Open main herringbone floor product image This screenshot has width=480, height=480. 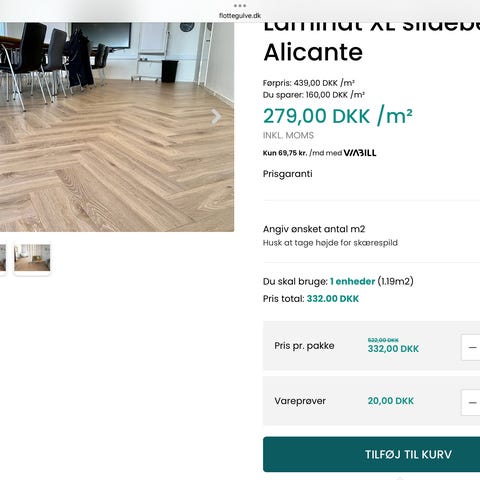pos(117,127)
